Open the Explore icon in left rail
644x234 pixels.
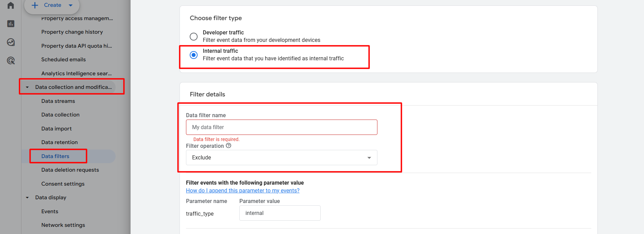pyautogui.click(x=11, y=42)
